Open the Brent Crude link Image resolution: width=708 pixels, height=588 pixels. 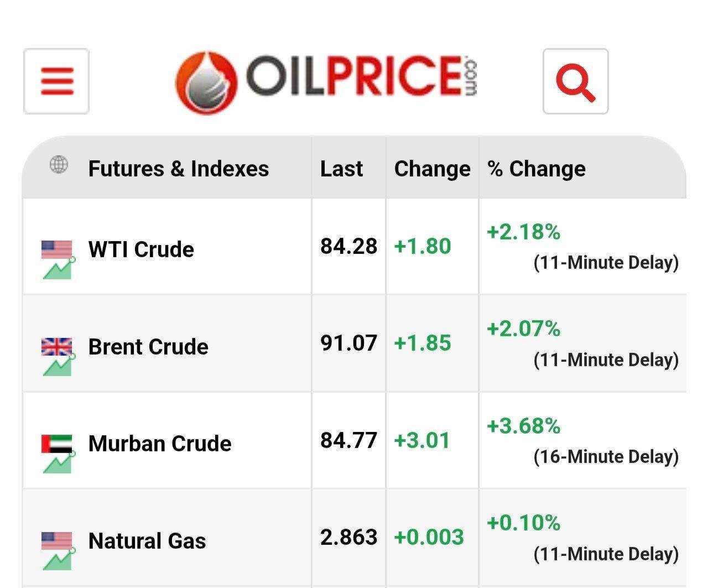tap(148, 347)
